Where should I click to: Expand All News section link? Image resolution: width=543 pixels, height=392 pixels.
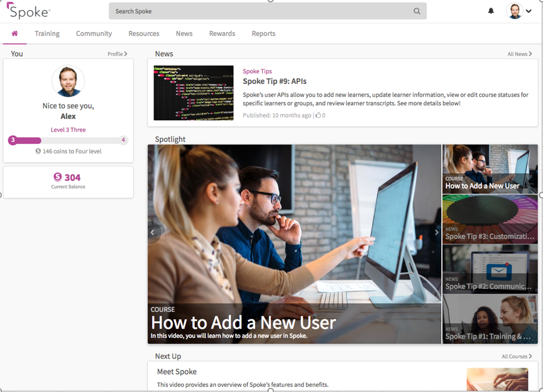tap(519, 54)
